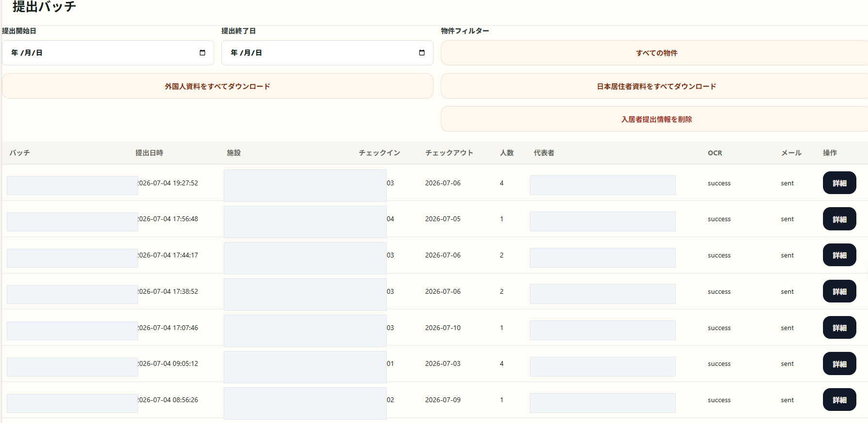The width and height of the screenshot is (868, 423).
Task: Open 詳細 for batch submitted 17:56:48
Action: (839, 219)
